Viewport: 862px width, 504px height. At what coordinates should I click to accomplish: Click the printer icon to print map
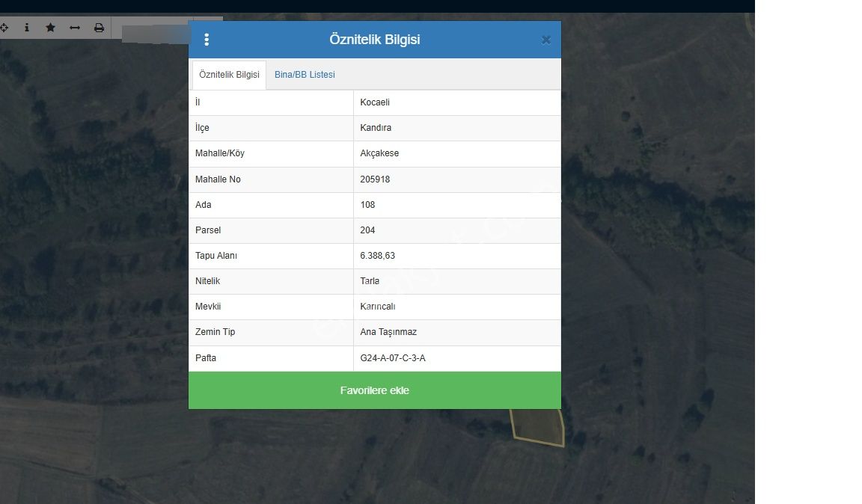[99, 28]
